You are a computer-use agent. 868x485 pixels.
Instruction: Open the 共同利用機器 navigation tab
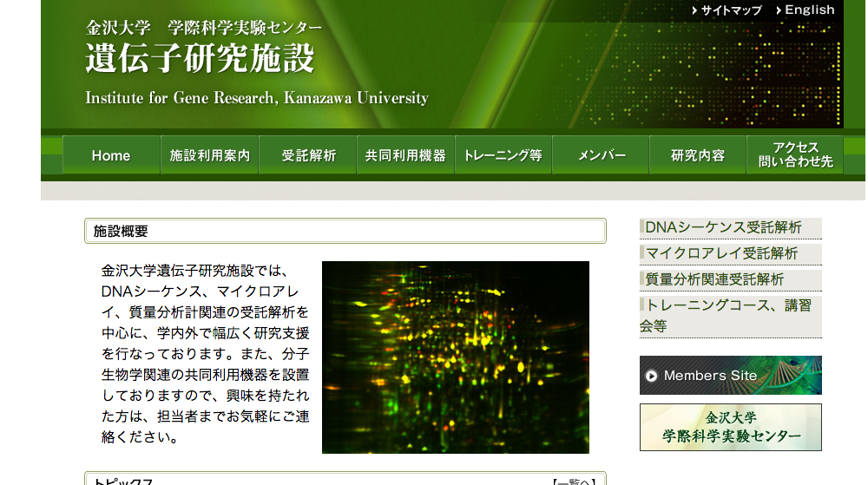tap(405, 155)
